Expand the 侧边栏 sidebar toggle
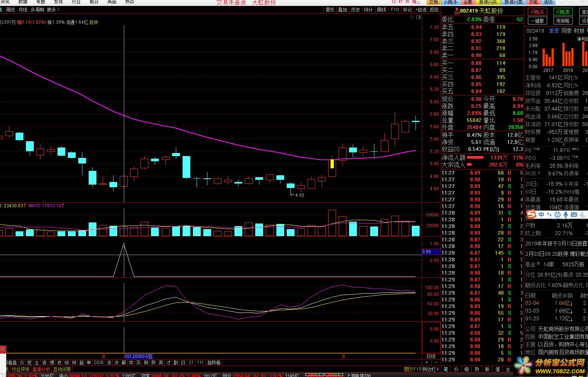 (x=431, y=369)
